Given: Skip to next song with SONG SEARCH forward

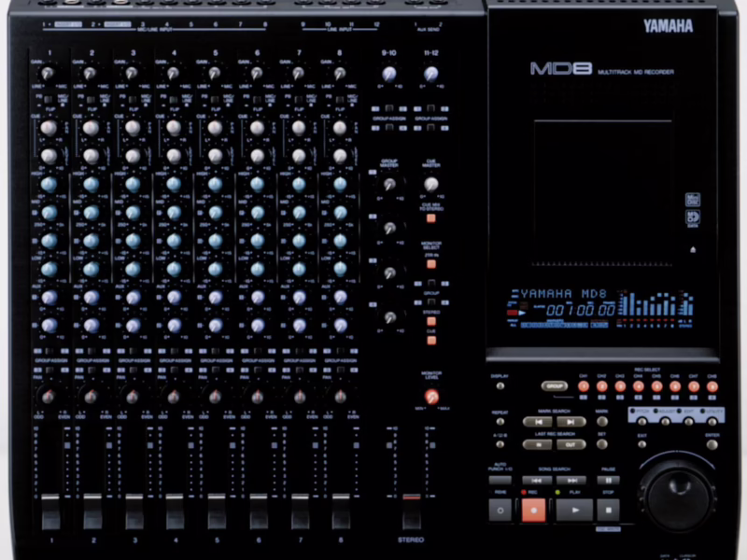Looking at the screenshot, I should (x=571, y=481).
